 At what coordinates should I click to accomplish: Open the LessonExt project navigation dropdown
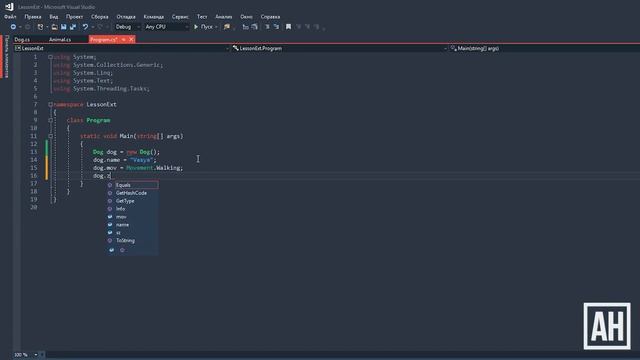[122, 49]
